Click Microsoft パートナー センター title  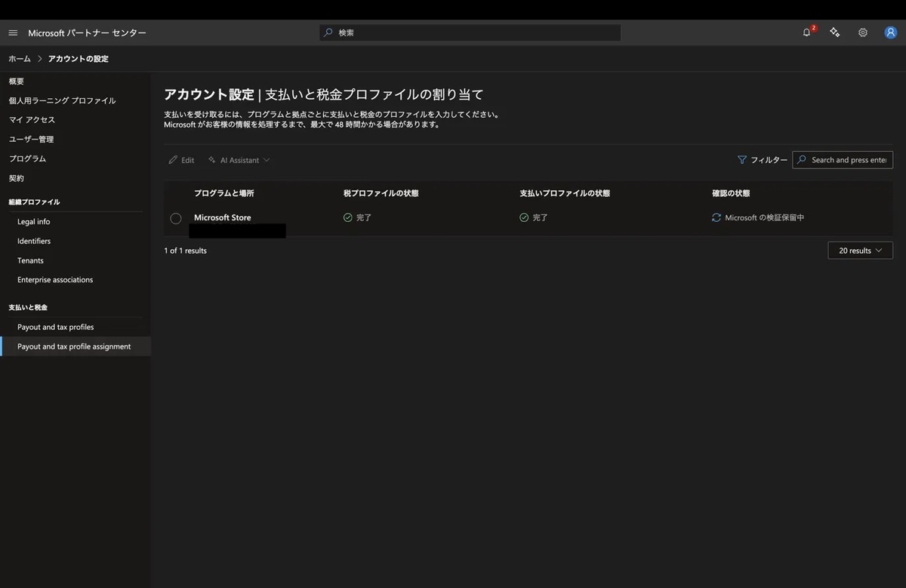[88, 33]
